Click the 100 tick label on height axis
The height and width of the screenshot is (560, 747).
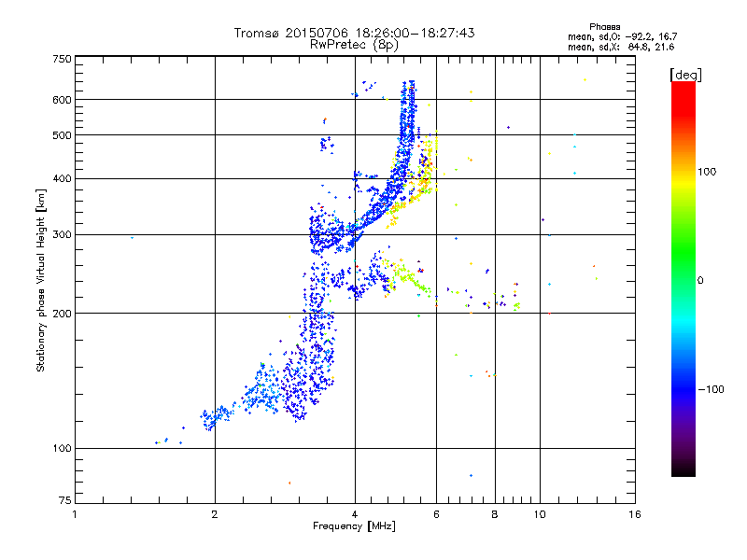[x=62, y=449]
